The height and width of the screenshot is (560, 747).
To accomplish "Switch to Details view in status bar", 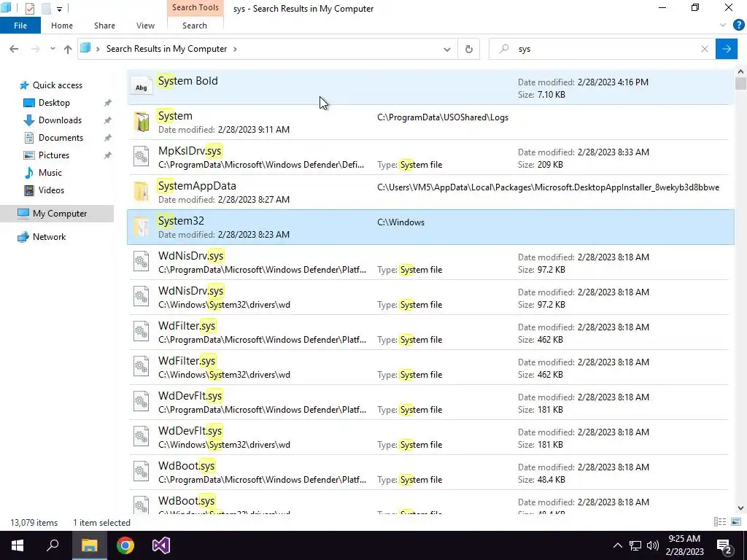I will pos(720,522).
